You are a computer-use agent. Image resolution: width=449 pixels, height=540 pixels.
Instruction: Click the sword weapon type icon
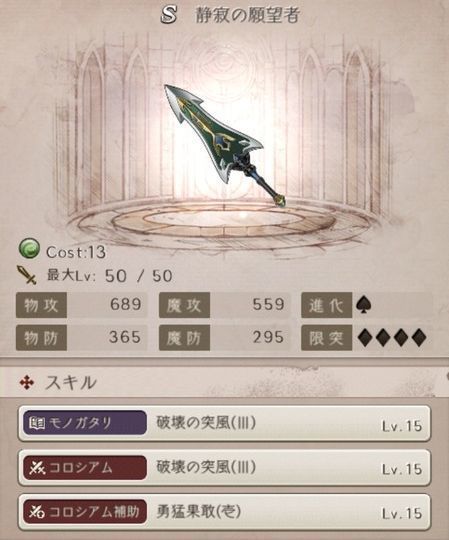coord(27,275)
